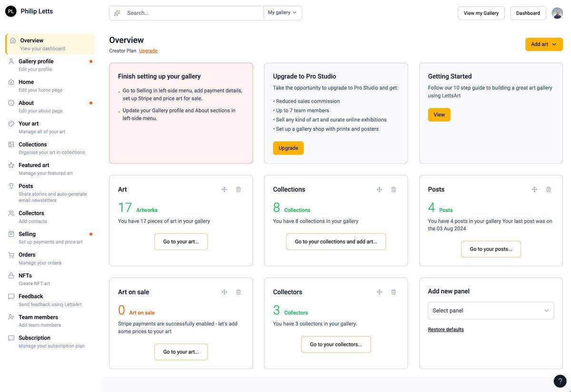Click the AI sparkle icon in search bar
This screenshot has width=571, height=392.
[117, 13]
